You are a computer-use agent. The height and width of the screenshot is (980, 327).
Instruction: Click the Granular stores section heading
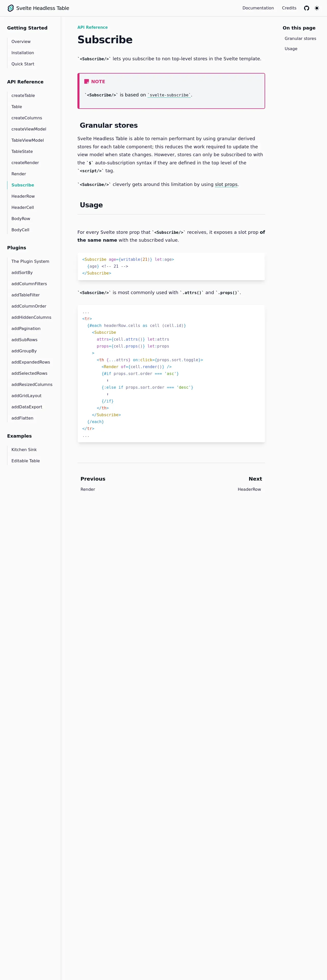click(x=108, y=125)
